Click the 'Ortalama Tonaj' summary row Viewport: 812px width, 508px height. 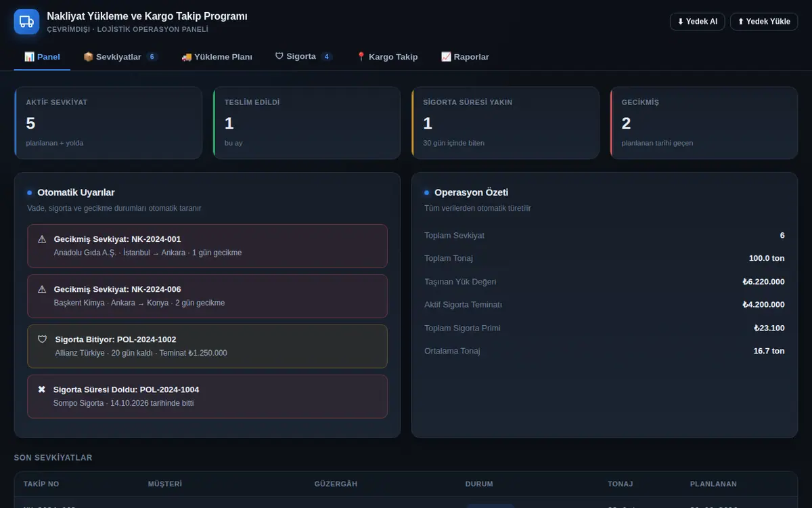(x=604, y=351)
